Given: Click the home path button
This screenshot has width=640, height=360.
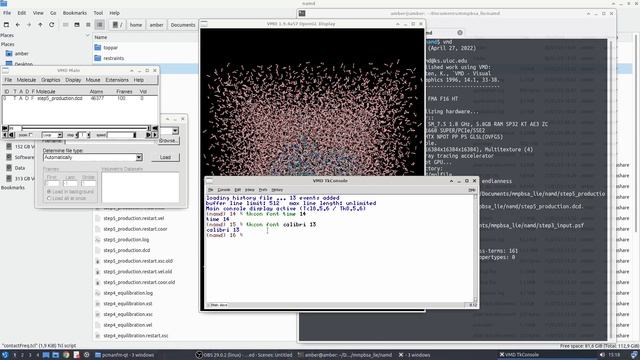Looking at the screenshot, I should point(136,25).
